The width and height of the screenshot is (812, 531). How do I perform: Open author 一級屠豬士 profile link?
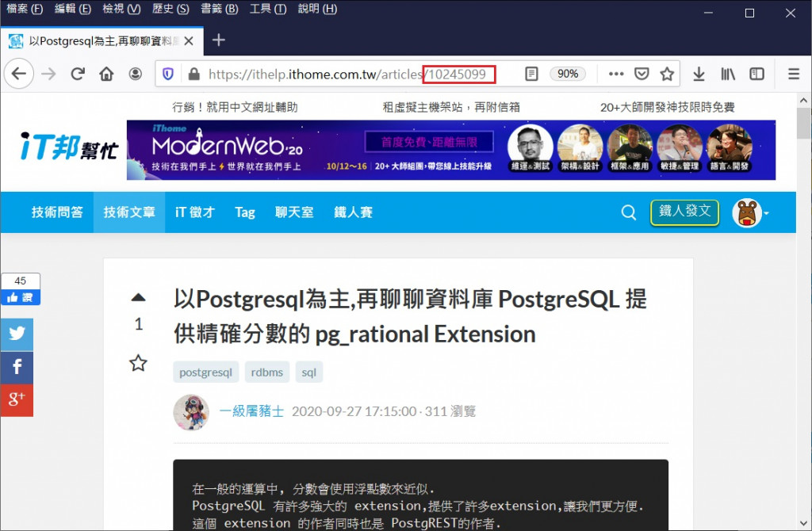pos(251,411)
